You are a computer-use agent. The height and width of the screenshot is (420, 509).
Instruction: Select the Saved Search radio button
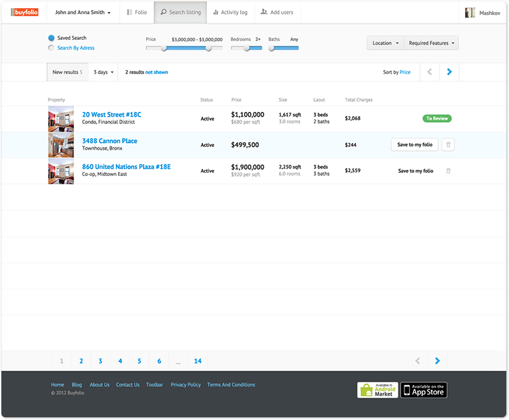(x=51, y=38)
